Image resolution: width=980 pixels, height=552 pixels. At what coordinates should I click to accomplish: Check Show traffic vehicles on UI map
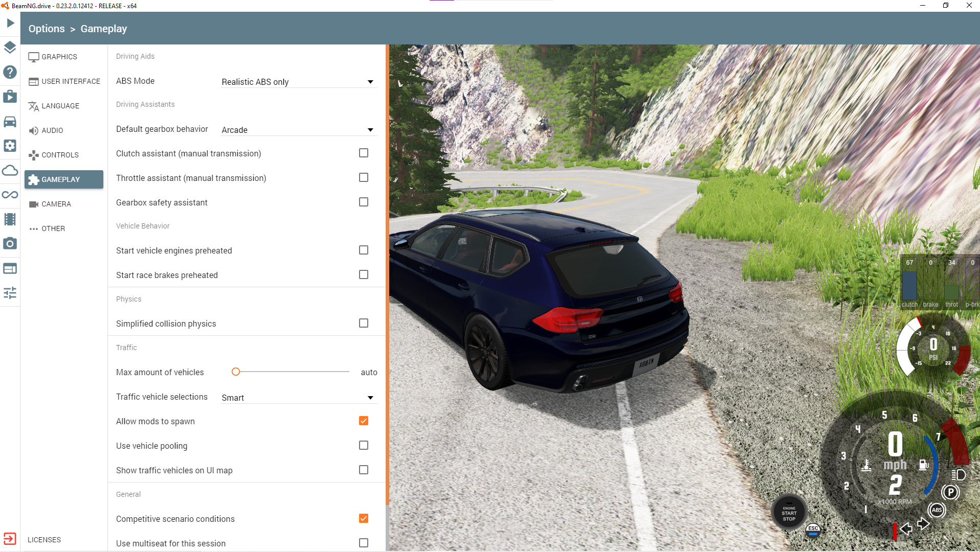click(x=364, y=470)
